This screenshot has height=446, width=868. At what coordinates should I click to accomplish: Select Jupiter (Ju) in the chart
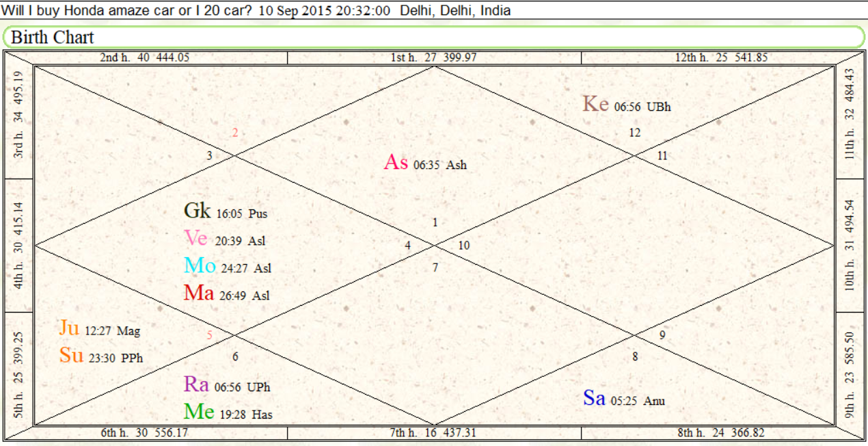[x=69, y=328]
